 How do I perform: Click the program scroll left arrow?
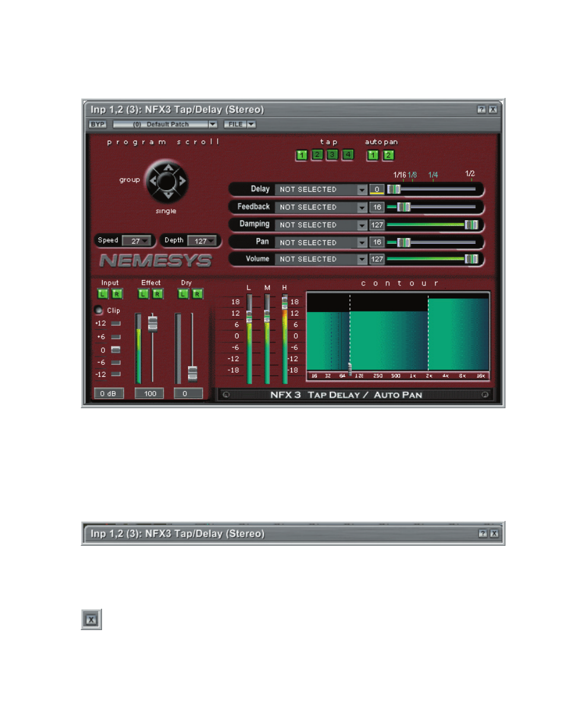coord(154,180)
